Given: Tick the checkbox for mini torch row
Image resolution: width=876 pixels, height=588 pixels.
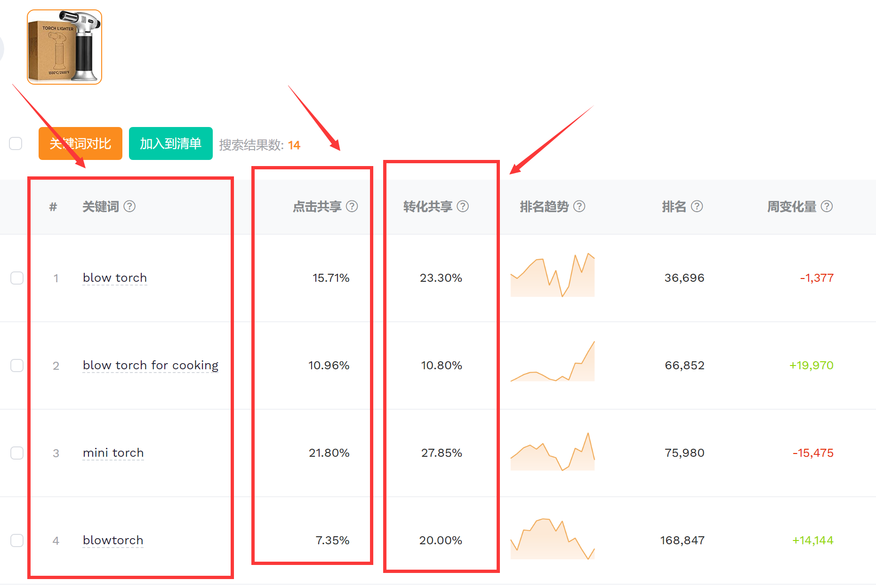Looking at the screenshot, I should (17, 453).
